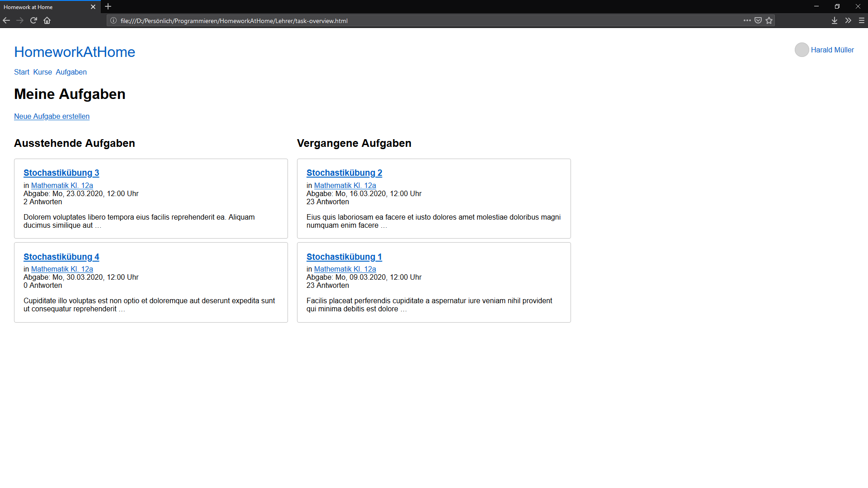The image size is (868, 488).
Task: Open a new tab with plus button
Action: [108, 7]
